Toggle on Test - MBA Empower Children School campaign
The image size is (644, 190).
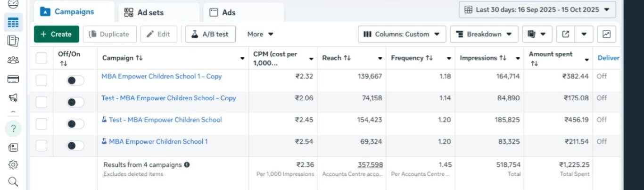click(x=75, y=124)
